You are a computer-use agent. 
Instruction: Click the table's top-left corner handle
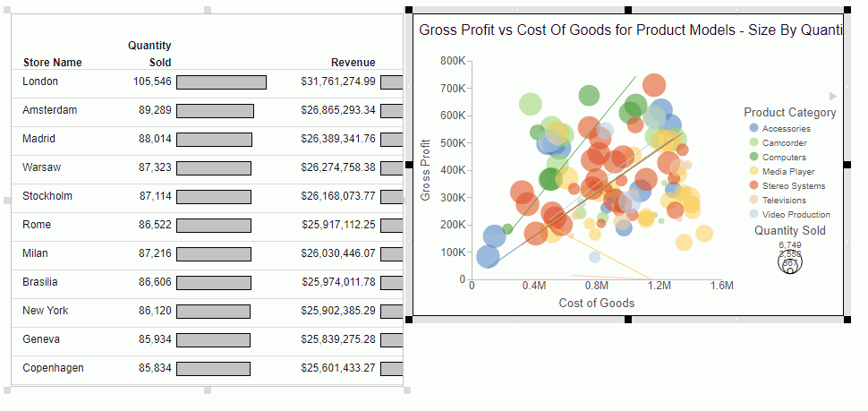click(x=8, y=10)
